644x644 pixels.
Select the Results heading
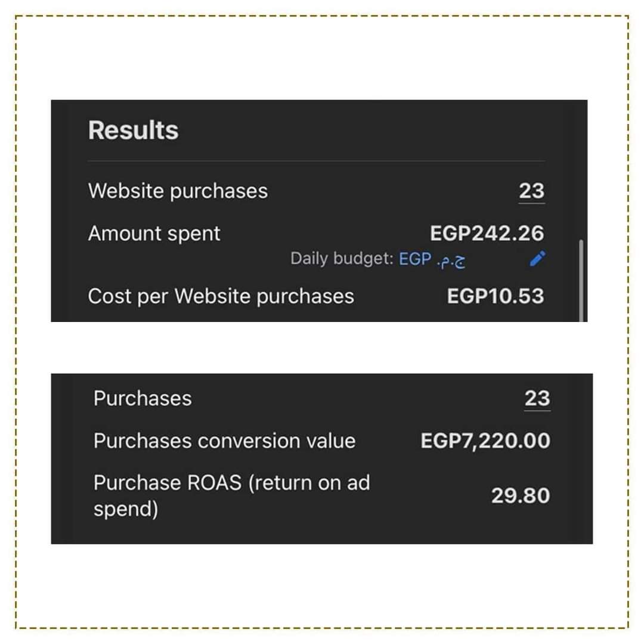133,130
